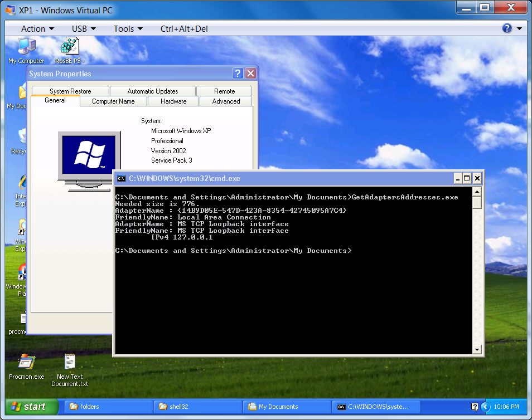The image size is (532, 420).
Task: Expand the help dropdown arrow
Action: (519, 28)
